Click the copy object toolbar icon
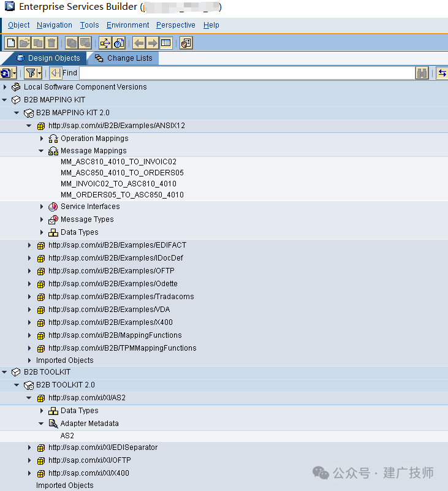The width and height of the screenshot is (448, 491). tap(38, 43)
